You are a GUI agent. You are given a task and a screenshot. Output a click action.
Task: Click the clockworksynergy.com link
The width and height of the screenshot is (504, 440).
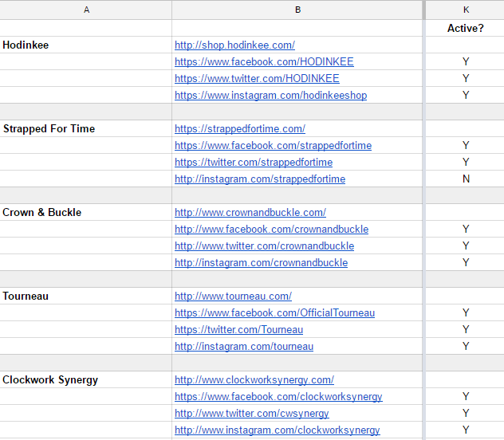pyautogui.click(x=254, y=380)
